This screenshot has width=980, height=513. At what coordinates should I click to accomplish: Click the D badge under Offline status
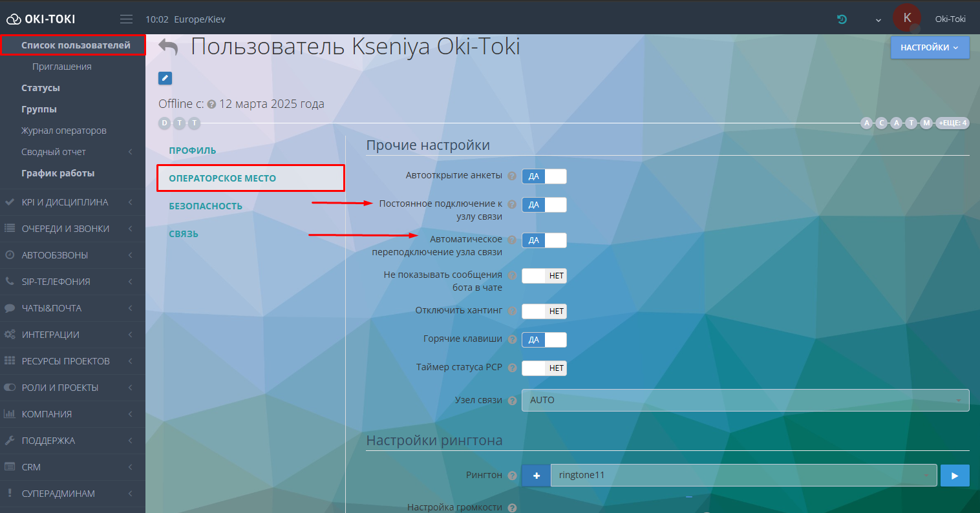pyautogui.click(x=164, y=123)
